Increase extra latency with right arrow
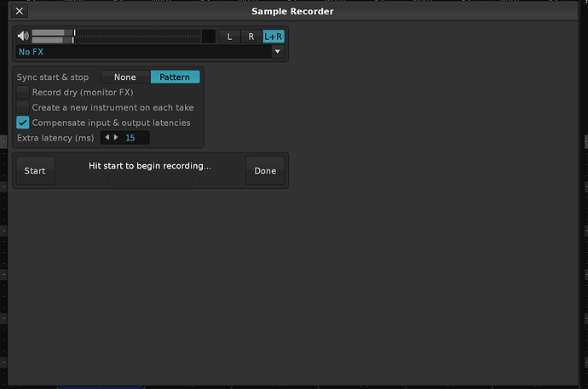588x389 pixels. 116,137
